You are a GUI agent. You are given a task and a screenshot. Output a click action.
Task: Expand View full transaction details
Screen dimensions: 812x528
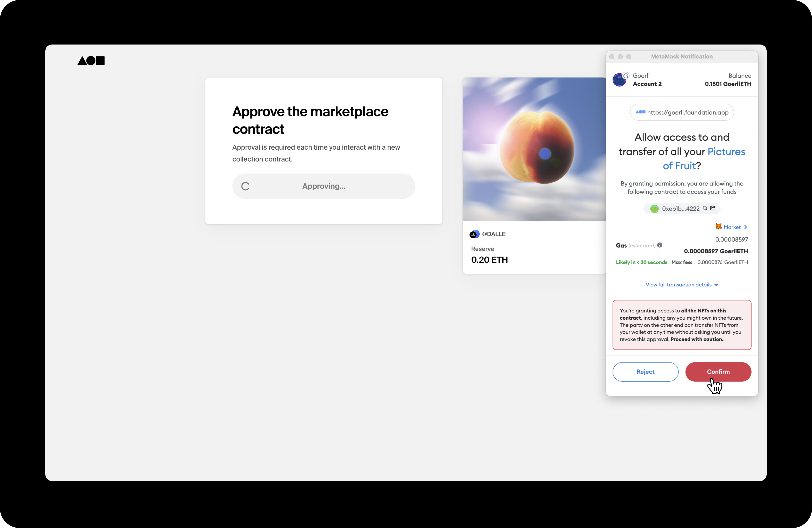click(x=678, y=285)
